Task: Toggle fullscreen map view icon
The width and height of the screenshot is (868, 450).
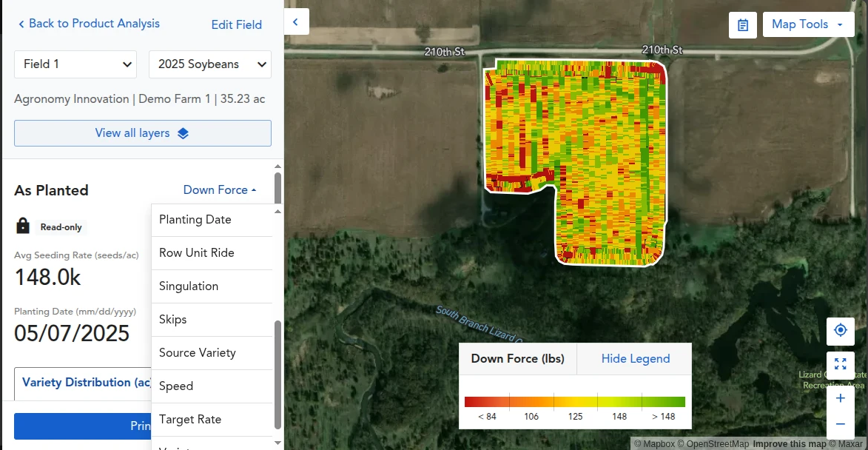Action: (841, 364)
